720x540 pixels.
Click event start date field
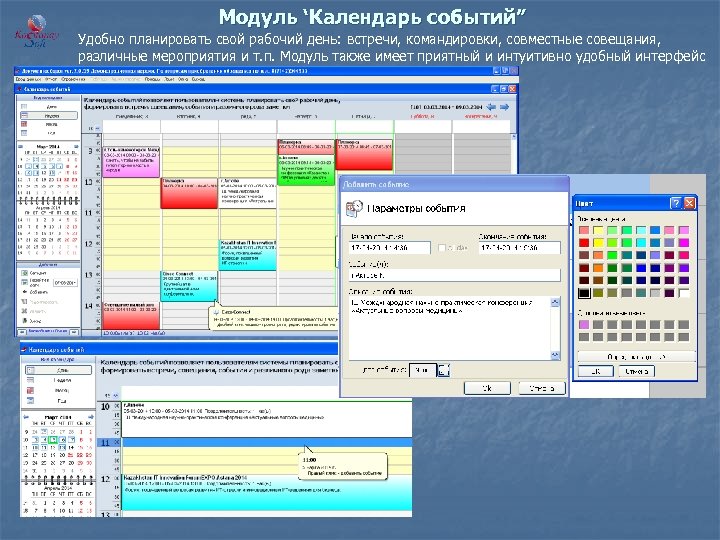click(389, 248)
